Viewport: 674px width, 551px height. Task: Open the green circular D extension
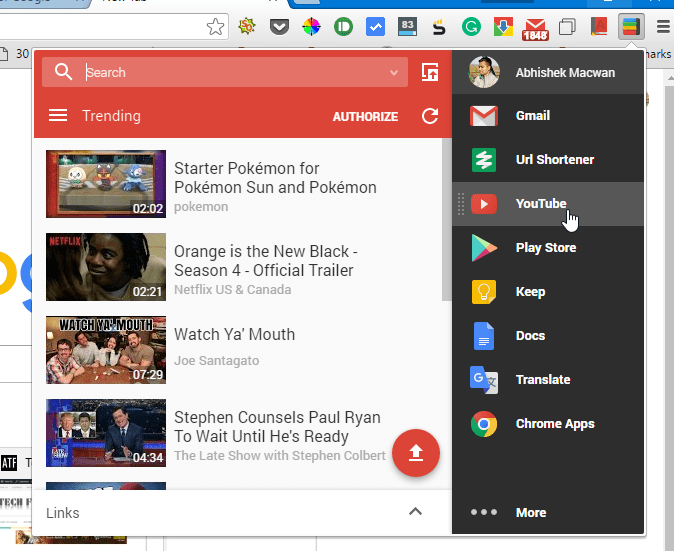coord(343,27)
